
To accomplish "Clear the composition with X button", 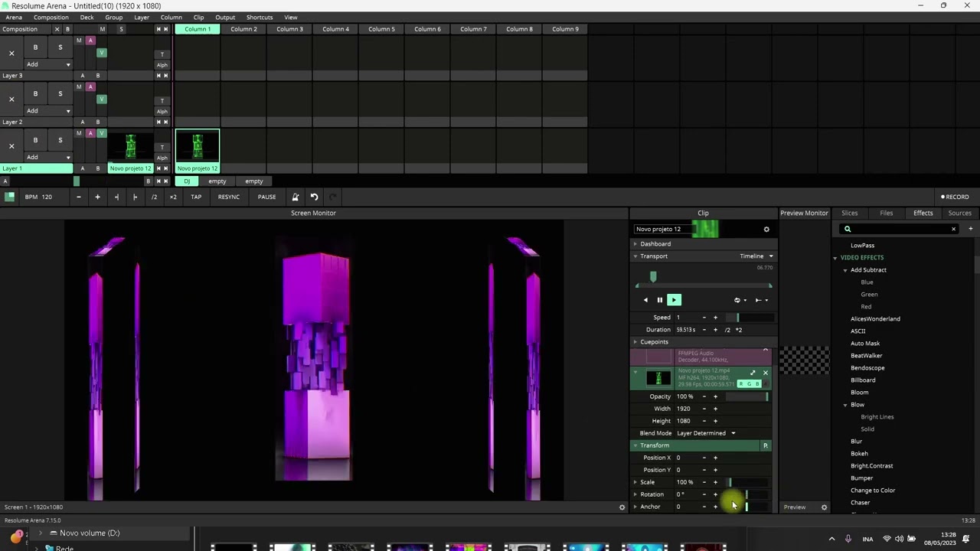I will pos(57,29).
